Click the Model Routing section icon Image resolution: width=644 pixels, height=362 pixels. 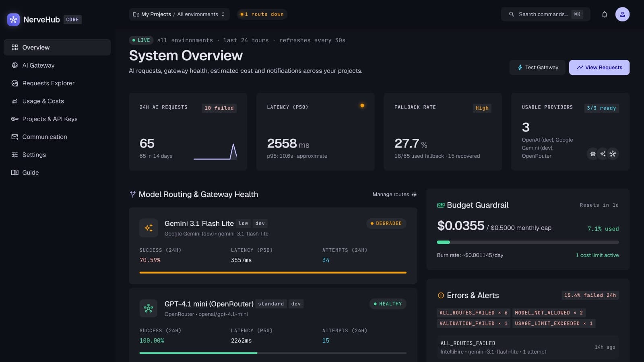click(x=132, y=194)
